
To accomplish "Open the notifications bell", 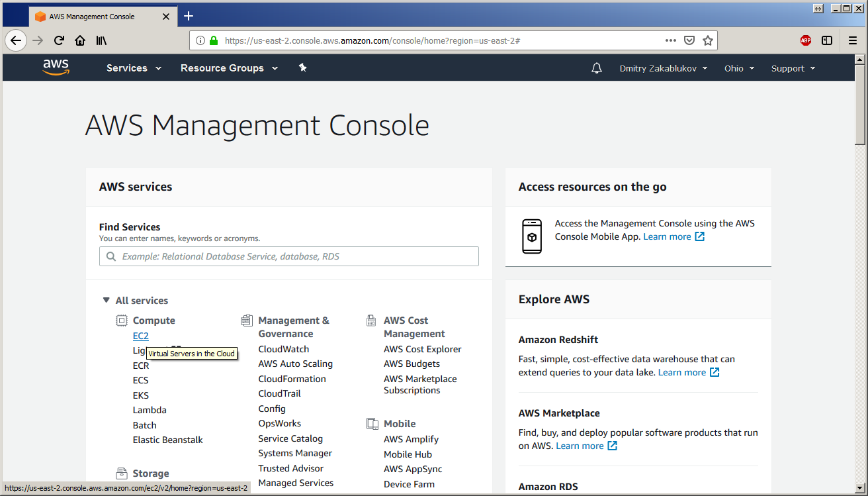I will click(x=597, y=68).
